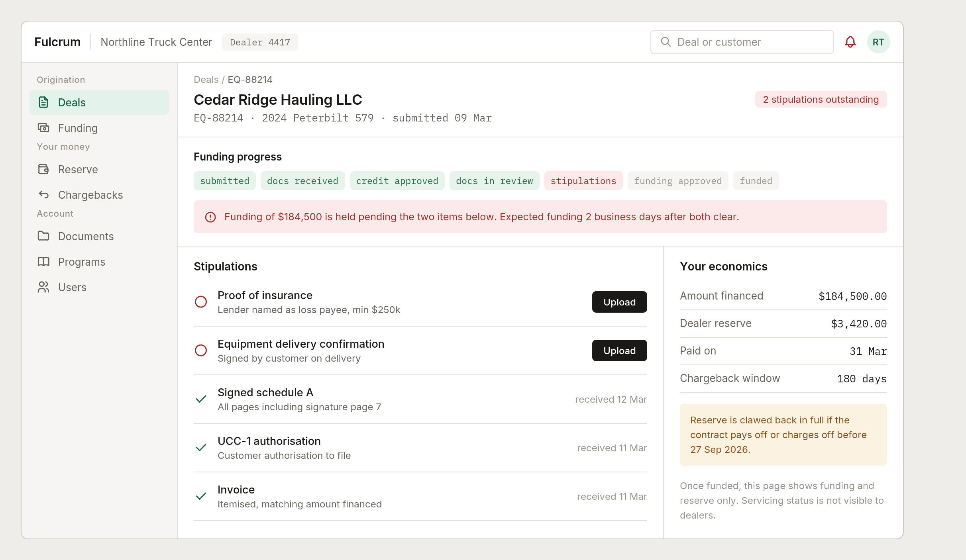Click the Reserve wallet icon in sidebar

(43, 169)
